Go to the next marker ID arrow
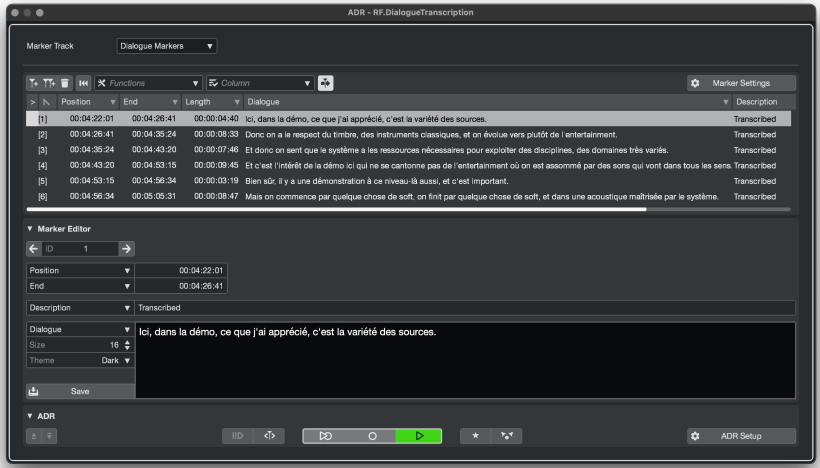 (126, 248)
